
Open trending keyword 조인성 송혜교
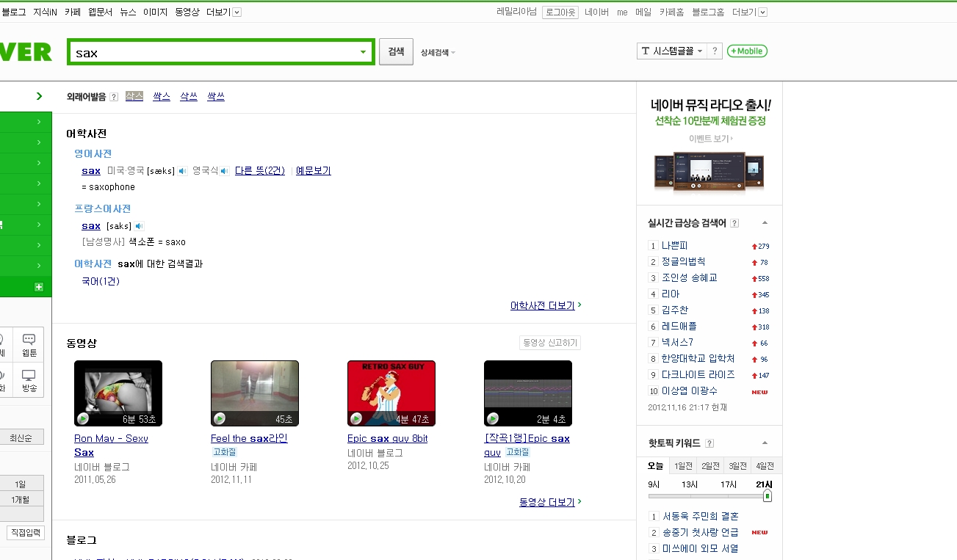pyautogui.click(x=690, y=277)
